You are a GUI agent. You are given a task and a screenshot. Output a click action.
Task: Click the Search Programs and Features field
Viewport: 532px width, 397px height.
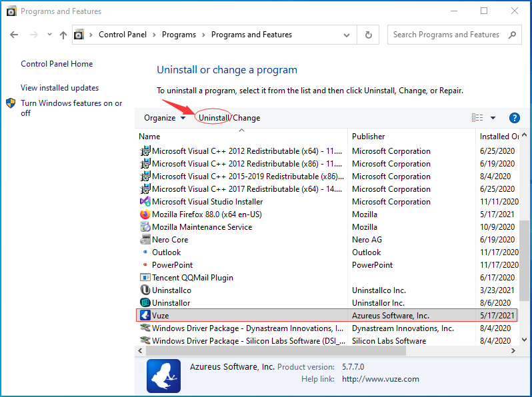point(454,35)
